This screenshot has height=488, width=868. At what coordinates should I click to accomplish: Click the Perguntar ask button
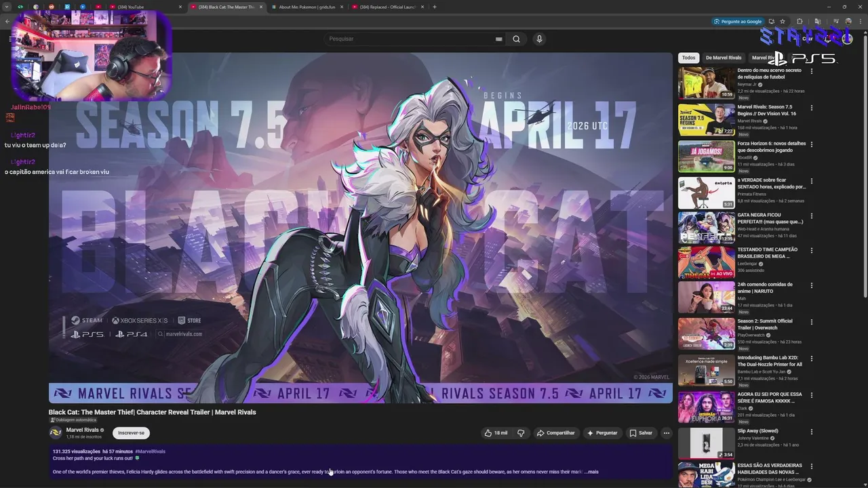602,432
